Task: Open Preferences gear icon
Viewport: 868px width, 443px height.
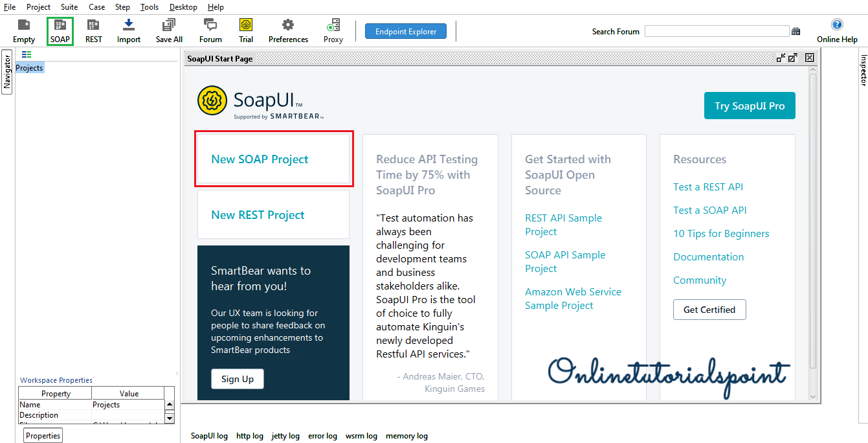Action: 288,26
